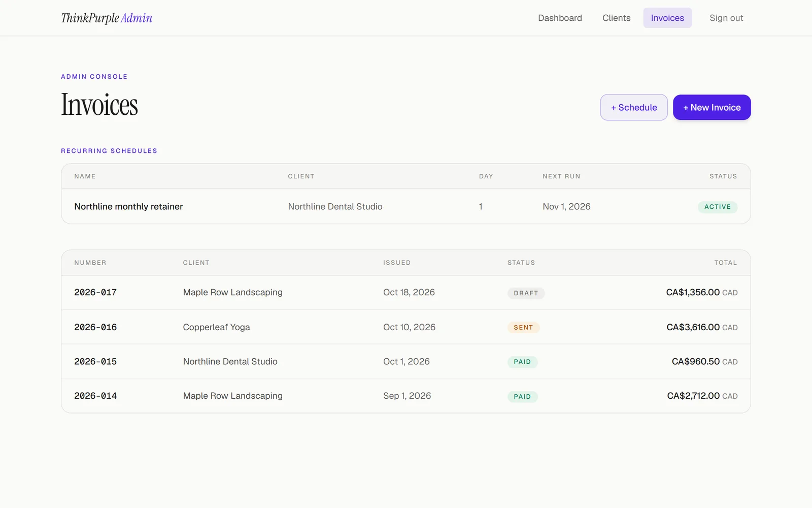Click the NEXT RUN column header

(x=561, y=176)
